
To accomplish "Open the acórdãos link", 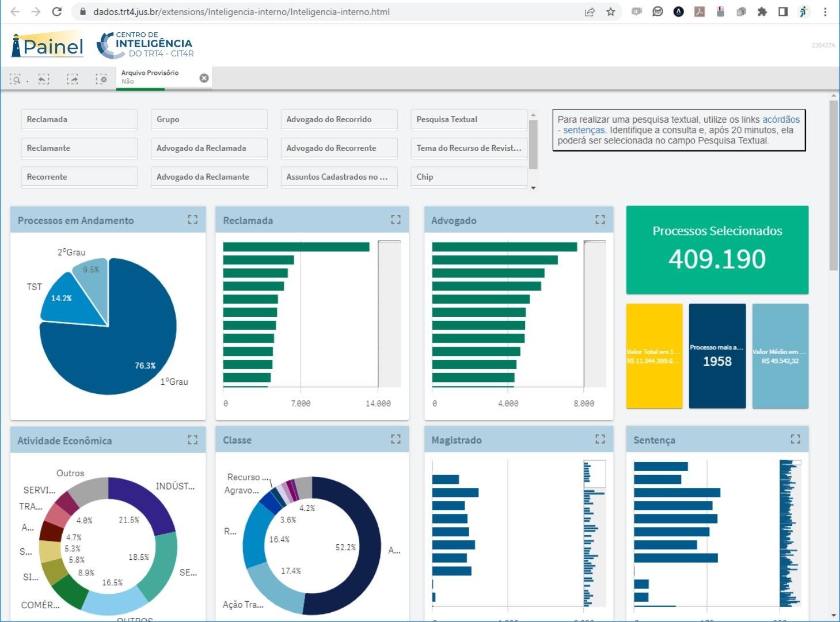I will (781, 119).
